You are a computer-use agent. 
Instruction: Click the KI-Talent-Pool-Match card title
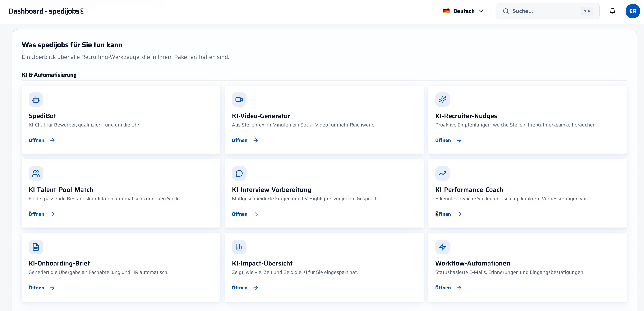[x=61, y=190]
